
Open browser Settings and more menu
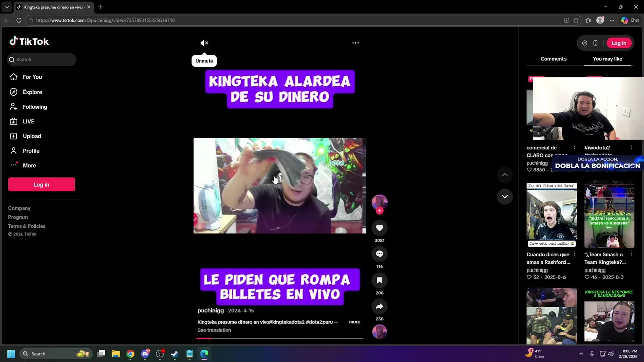[612, 20]
